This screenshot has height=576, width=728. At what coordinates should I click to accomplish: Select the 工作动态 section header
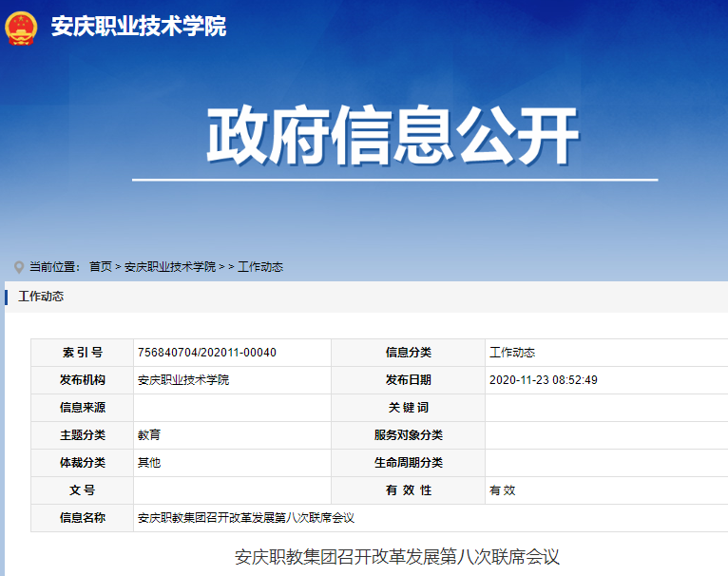pos(41,297)
